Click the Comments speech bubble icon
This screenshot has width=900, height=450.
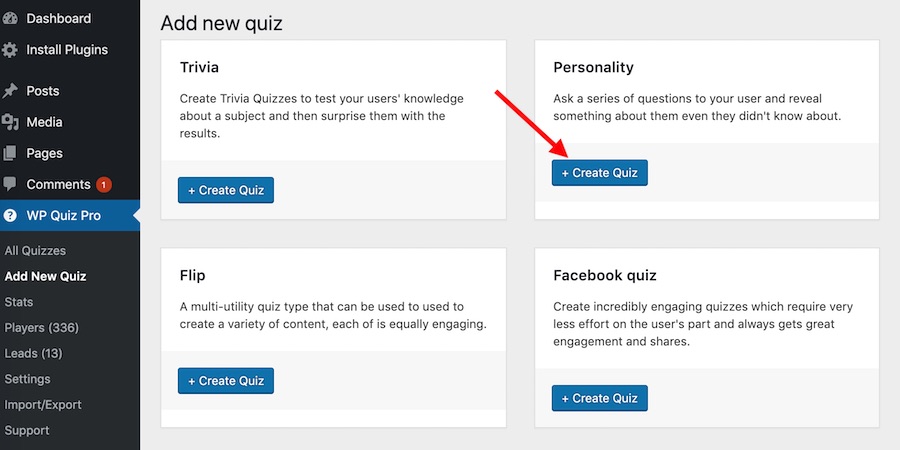pos(10,184)
